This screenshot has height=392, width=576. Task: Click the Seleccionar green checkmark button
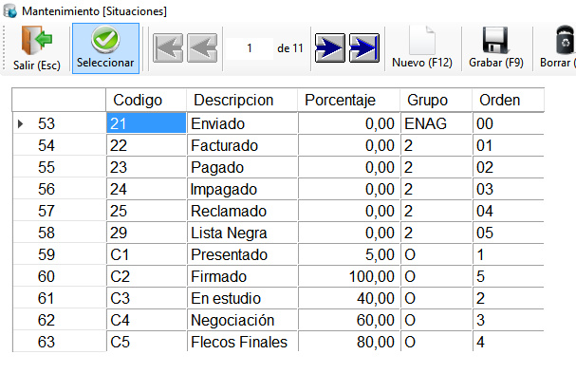tap(105, 48)
